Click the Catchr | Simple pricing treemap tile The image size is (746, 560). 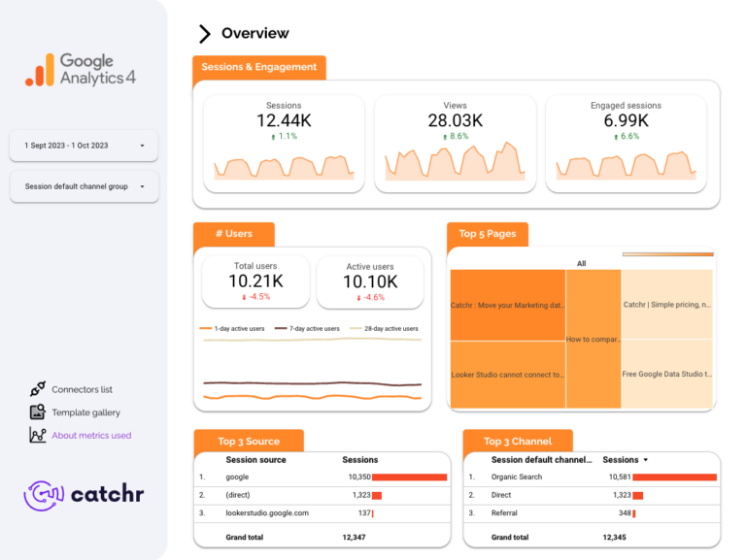tap(667, 304)
